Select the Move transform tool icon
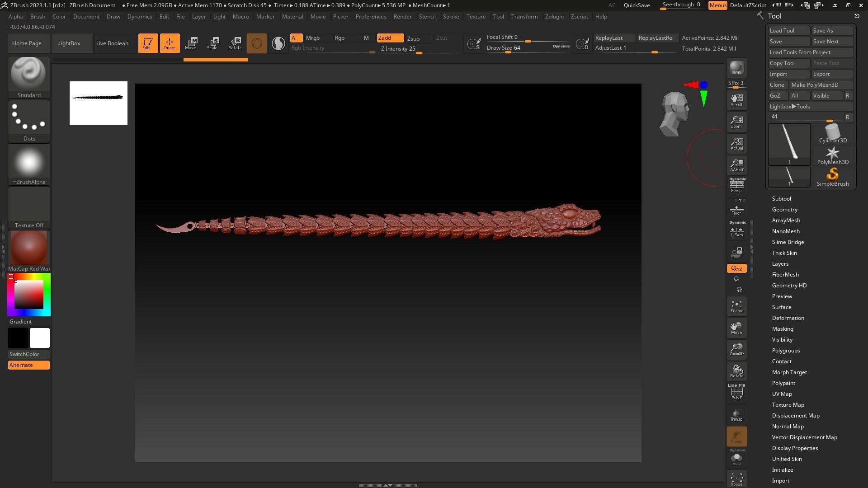 [191, 43]
